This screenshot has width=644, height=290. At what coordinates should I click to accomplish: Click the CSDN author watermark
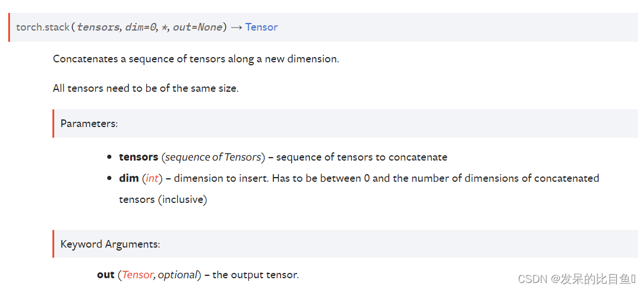coord(577,279)
